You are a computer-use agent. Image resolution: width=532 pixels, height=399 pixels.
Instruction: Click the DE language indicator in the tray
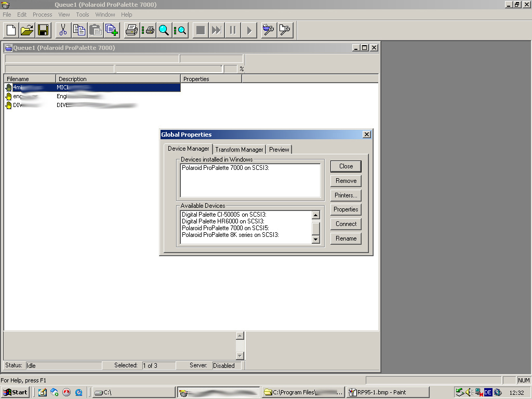[x=488, y=393]
